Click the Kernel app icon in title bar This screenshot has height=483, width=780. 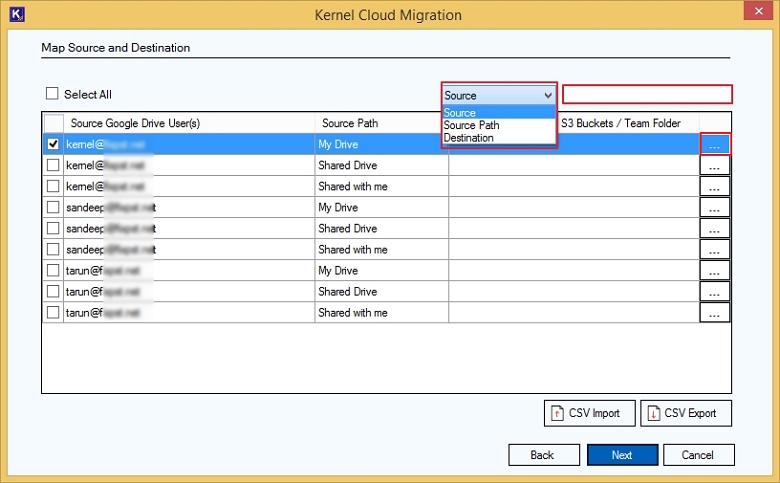click(17, 14)
